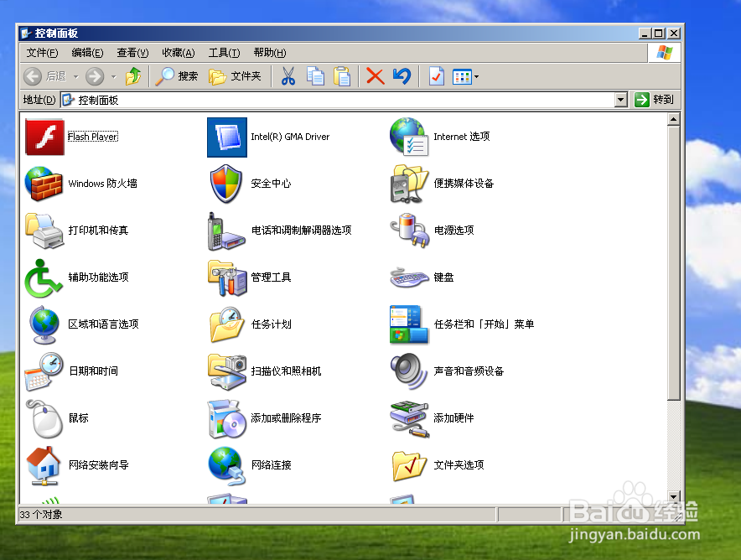Open the Views button dropdown arrow

pyautogui.click(x=476, y=76)
